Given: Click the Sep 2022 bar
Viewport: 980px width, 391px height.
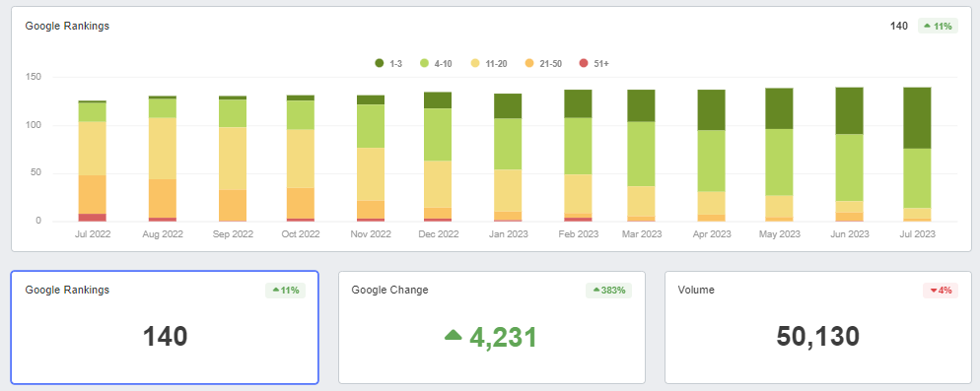Looking at the screenshot, I should pos(233,159).
